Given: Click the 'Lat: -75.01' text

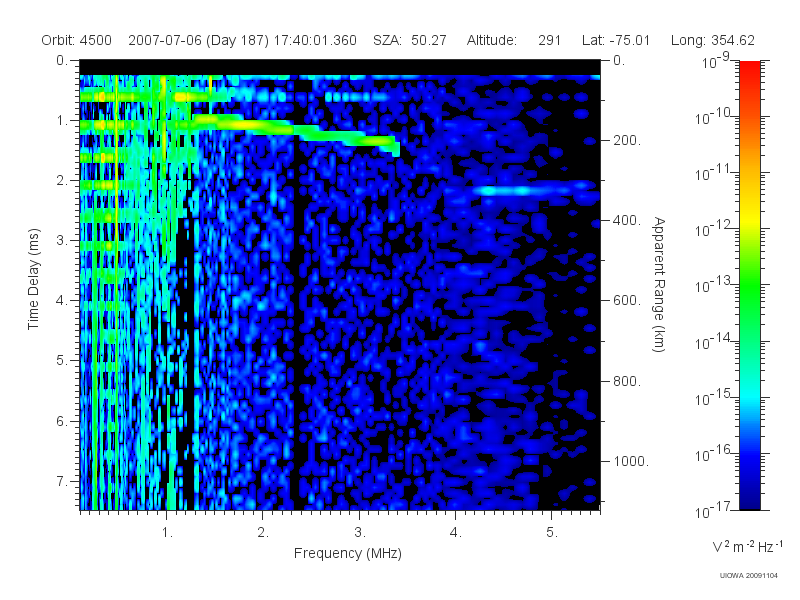Looking at the screenshot, I should 616,40.
